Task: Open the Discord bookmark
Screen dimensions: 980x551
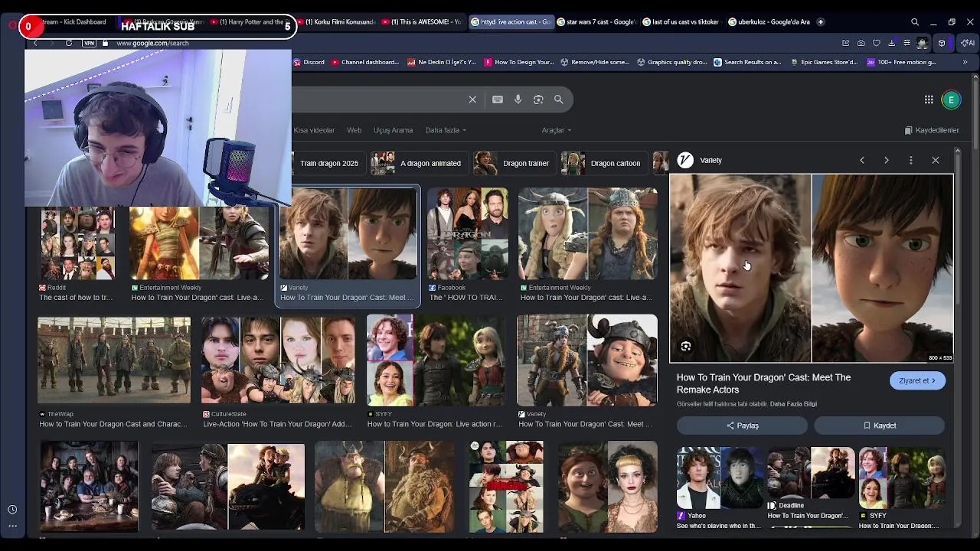Action: [x=309, y=62]
